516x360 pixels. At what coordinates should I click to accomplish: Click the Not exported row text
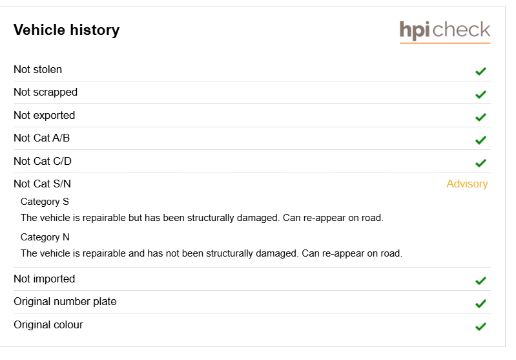pos(44,115)
